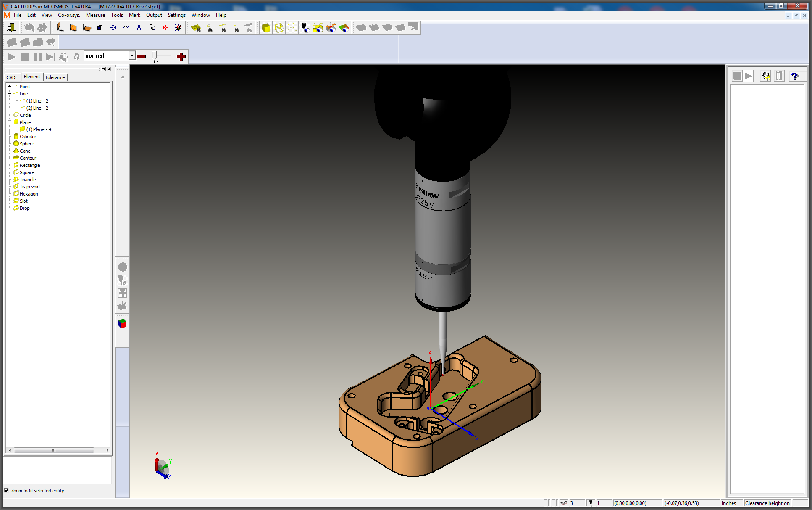
Task: Click the speed slider handle
Action: click(x=157, y=56)
